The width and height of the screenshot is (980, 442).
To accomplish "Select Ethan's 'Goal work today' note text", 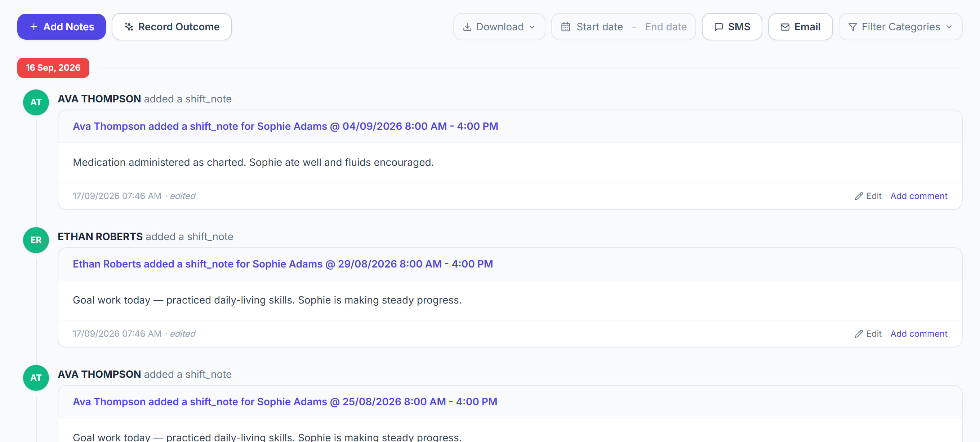I will tap(267, 300).
